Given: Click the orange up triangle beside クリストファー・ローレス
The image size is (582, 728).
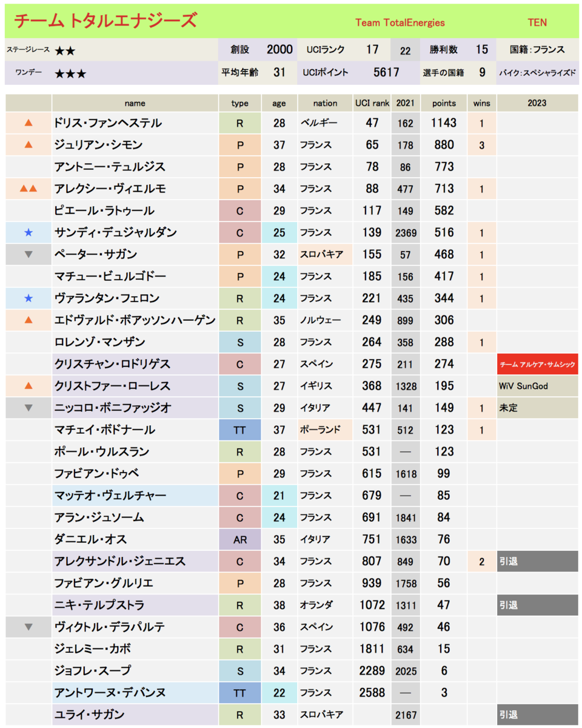Looking at the screenshot, I should [x=28, y=386].
